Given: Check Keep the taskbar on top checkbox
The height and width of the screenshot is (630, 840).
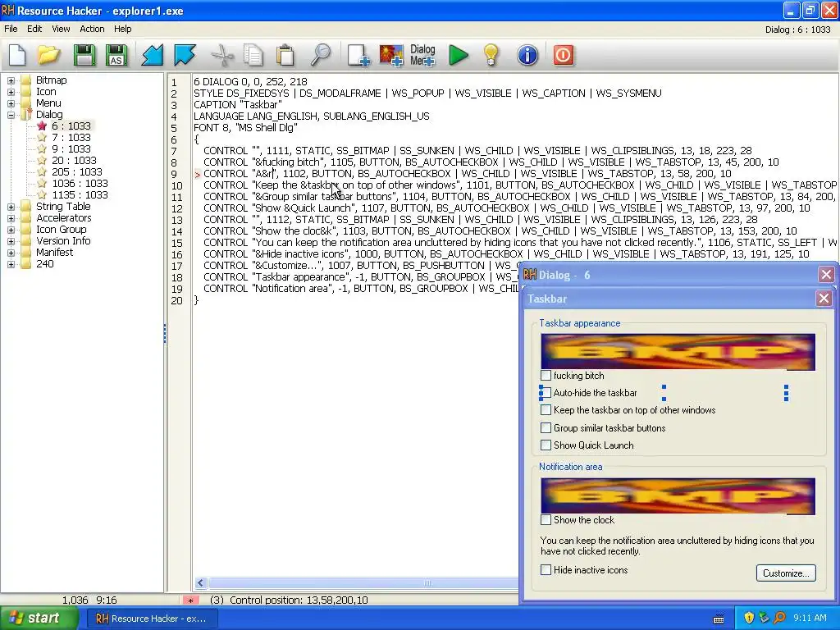Looking at the screenshot, I should 546,410.
